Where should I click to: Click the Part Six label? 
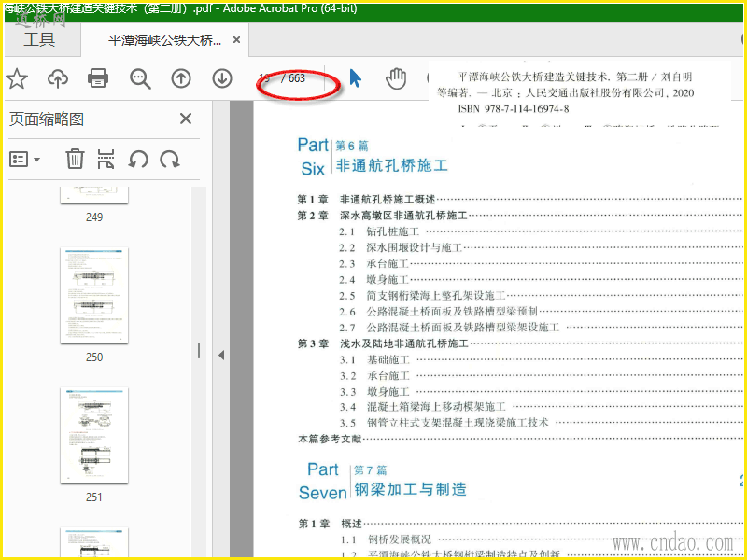pos(313,157)
